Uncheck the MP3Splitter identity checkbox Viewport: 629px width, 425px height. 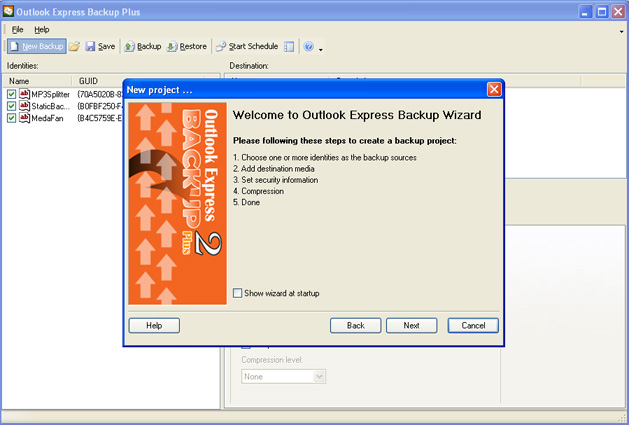tap(11, 94)
